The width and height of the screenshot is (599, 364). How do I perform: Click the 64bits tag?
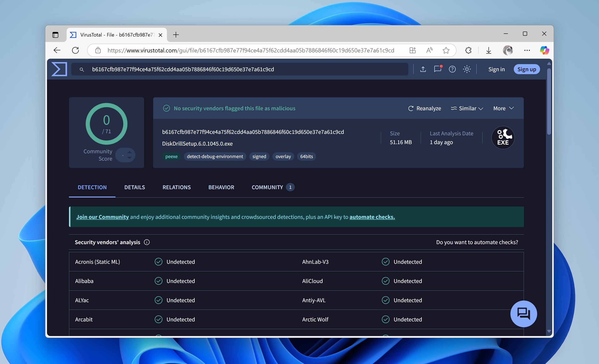[306, 156]
